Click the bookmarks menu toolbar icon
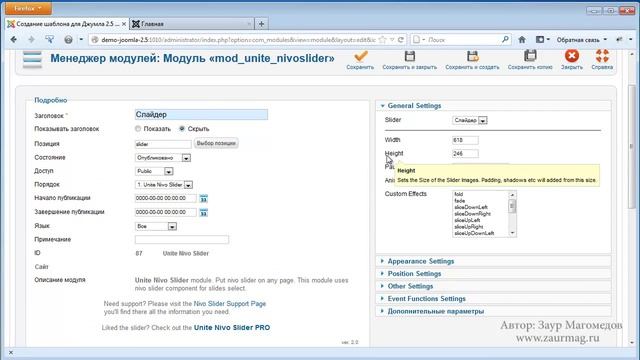Viewport: 640px width, 360px height. [x=542, y=40]
